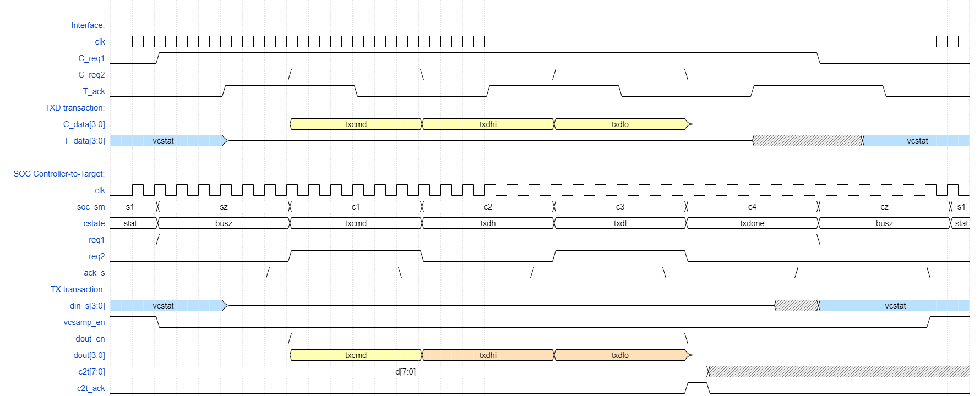Click the c4 state in soc_sm row

pos(752,207)
